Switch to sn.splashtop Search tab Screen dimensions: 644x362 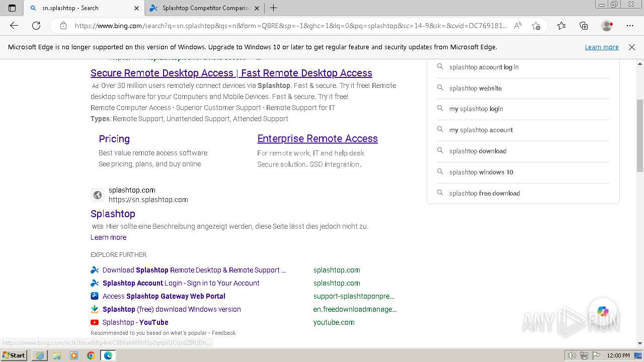pos(84,8)
